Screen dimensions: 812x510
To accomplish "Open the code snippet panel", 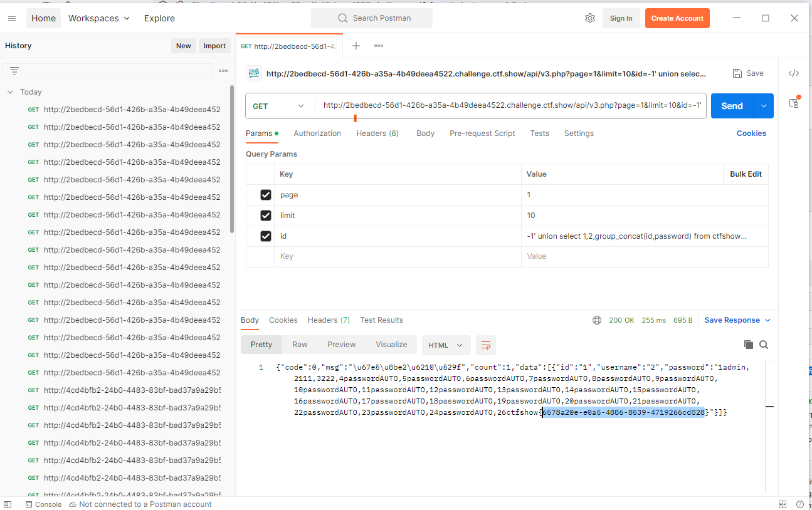I will click(794, 73).
